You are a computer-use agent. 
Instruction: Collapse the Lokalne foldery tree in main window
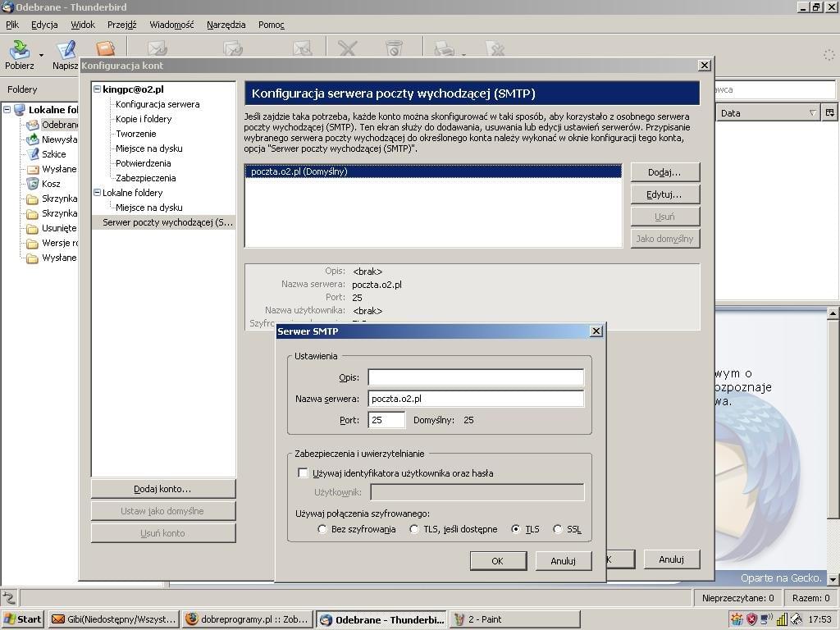[7, 109]
